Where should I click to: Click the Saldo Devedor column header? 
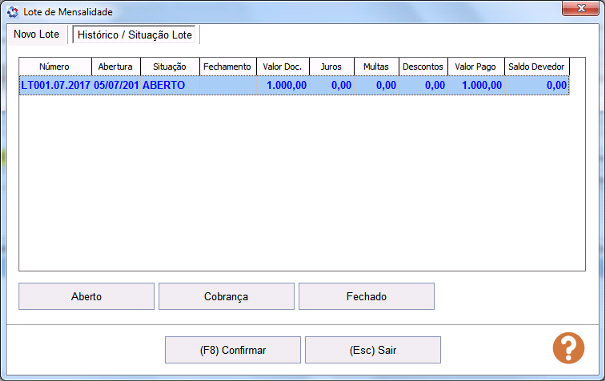pos(537,67)
